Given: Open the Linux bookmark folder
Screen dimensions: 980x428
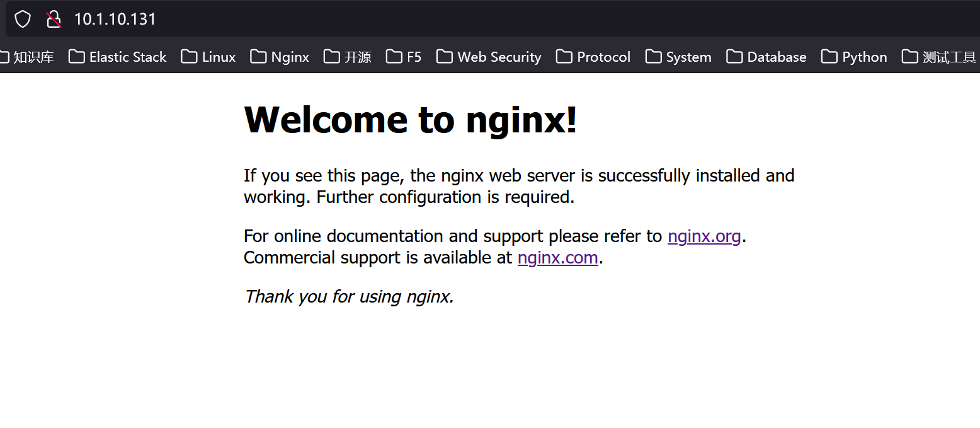Looking at the screenshot, I should [x=208, y=57].
